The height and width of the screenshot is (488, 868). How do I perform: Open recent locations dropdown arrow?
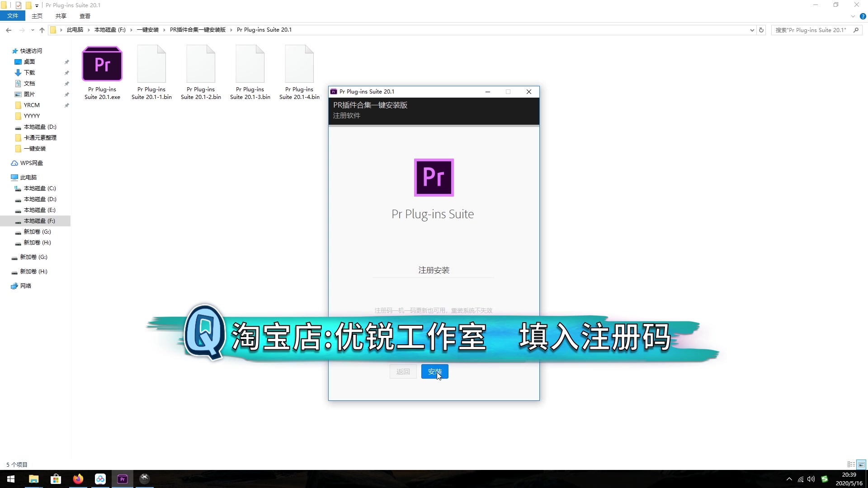click(33, 30)
